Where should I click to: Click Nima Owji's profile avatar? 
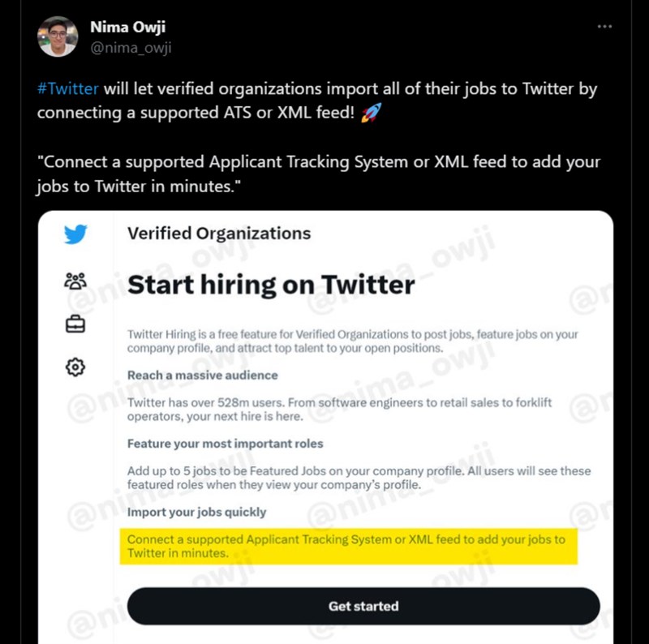58,36
